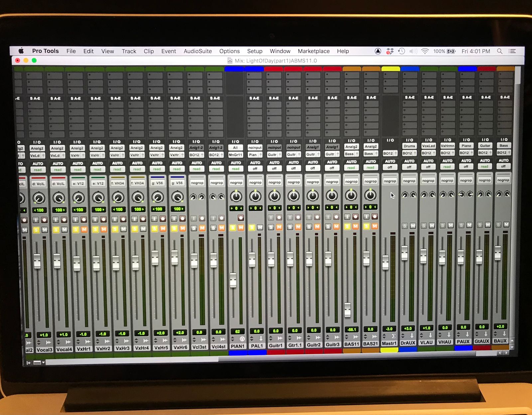The width and height of the screenshot is (532, 415).
Task: Click the pan knob on the Guitr2 track
Action: pos(313,196)
